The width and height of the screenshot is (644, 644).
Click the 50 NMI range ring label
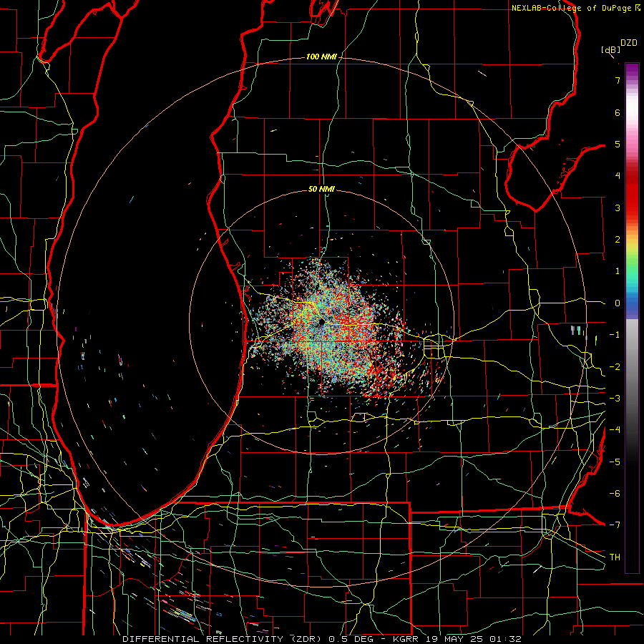point(321,190)
